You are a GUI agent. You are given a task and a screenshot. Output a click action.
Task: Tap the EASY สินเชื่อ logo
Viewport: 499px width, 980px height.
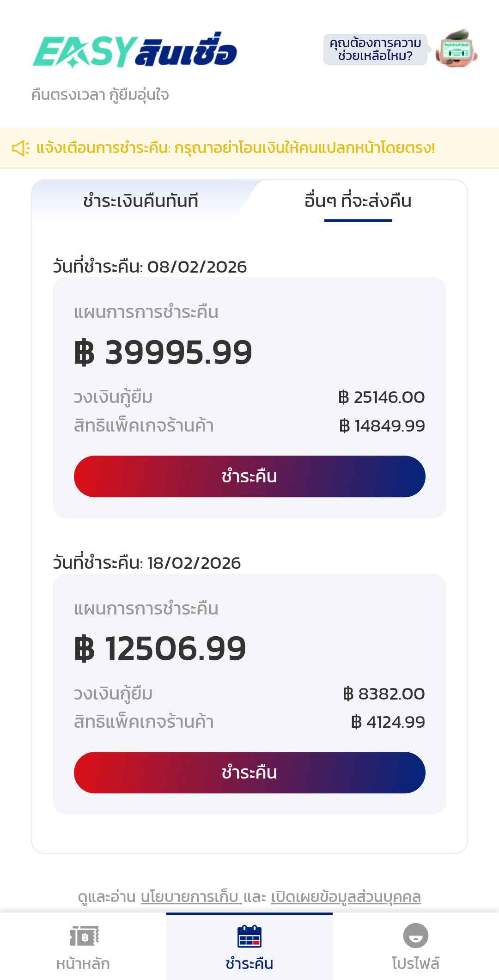point(135,50)
